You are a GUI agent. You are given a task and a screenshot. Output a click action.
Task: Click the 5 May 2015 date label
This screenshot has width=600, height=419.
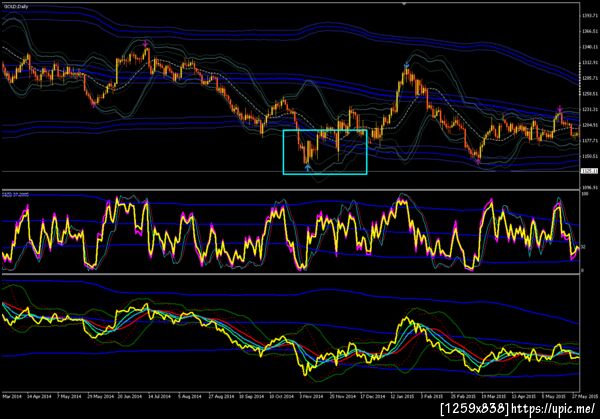(x=554, y=396)
